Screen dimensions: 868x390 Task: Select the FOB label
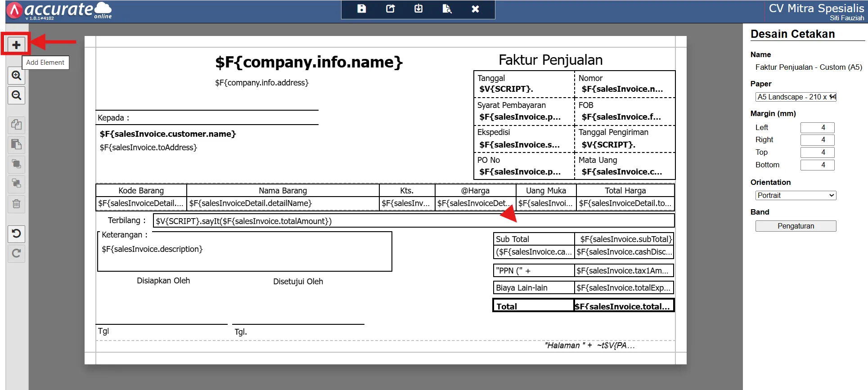pos(586,105)
